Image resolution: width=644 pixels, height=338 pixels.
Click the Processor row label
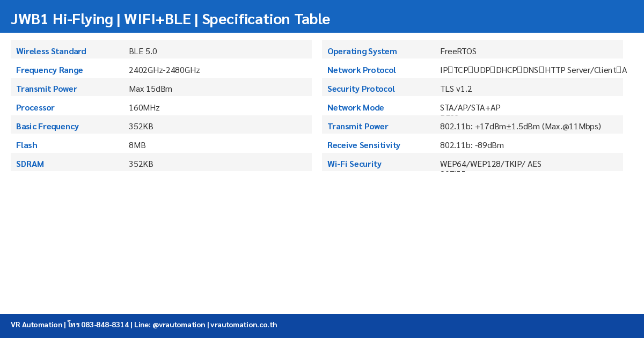pos(35,108)
